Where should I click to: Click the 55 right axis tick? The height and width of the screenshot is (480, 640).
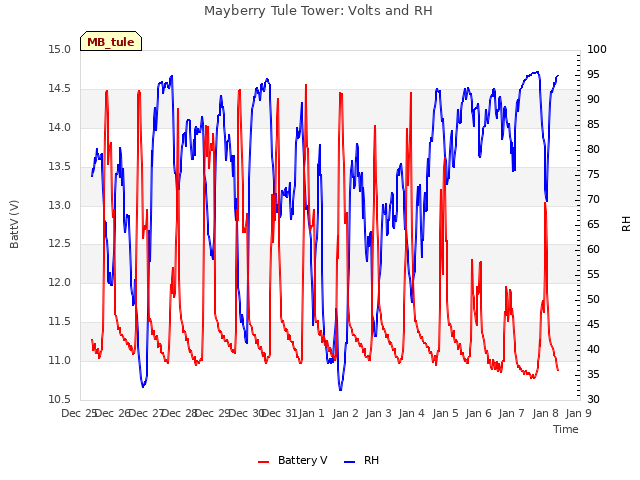pos(593,274)
